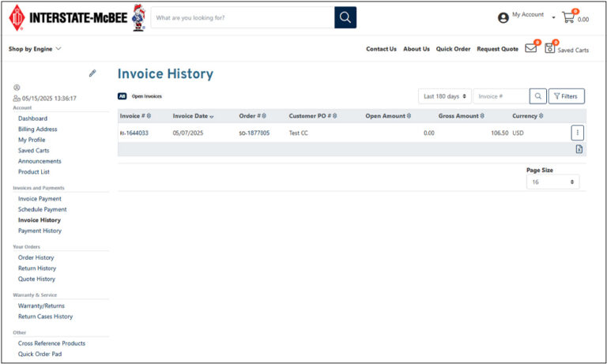Click the export file icon below table

tap(579, 149)
